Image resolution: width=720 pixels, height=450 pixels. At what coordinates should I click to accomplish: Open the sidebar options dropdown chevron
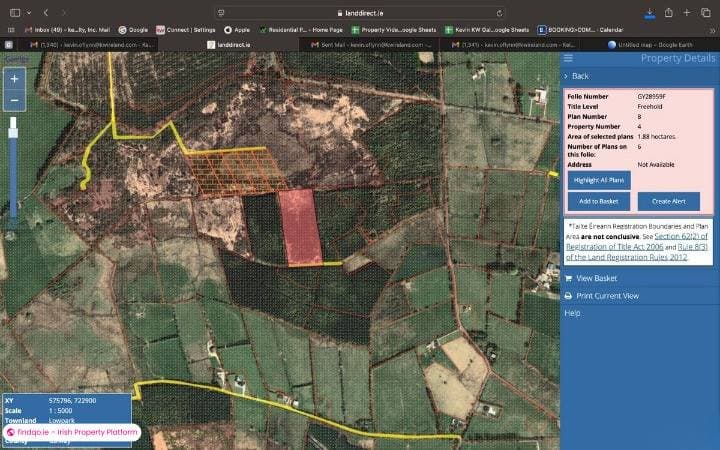[29, 13]
